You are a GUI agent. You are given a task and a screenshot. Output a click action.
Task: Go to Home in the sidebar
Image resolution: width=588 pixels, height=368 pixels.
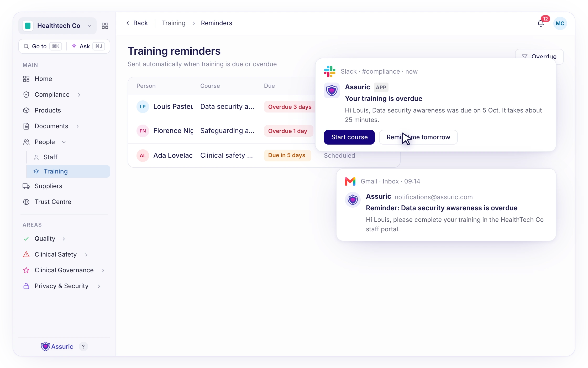pos(64,79)
